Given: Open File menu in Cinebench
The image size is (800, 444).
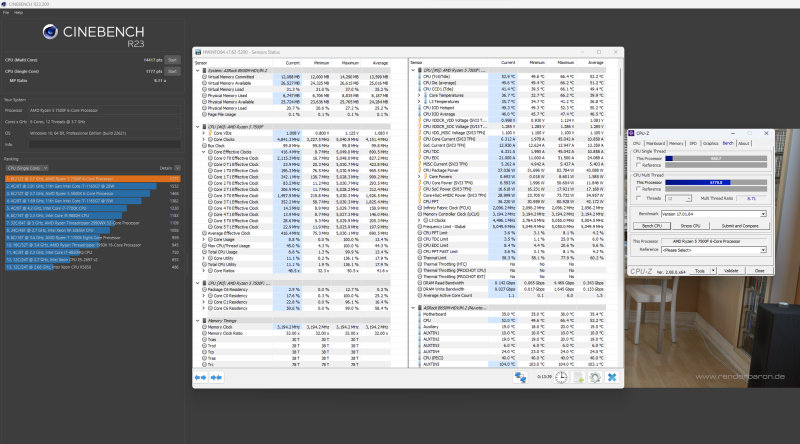Looking at the screenshot, I should point(6,12).
